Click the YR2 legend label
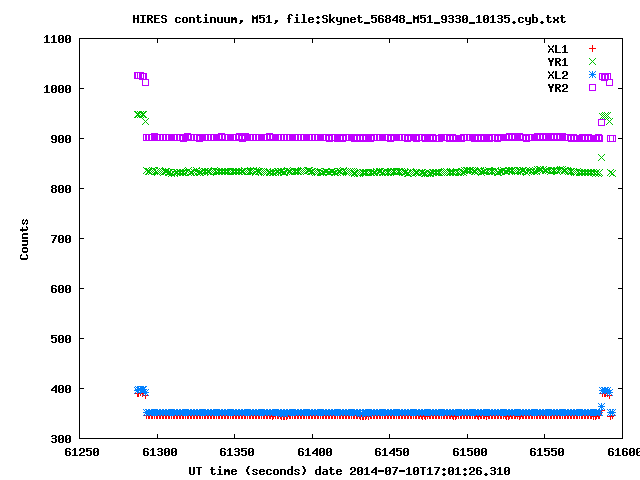This screenshot has width=640, height=480. (x=558, y=88)
